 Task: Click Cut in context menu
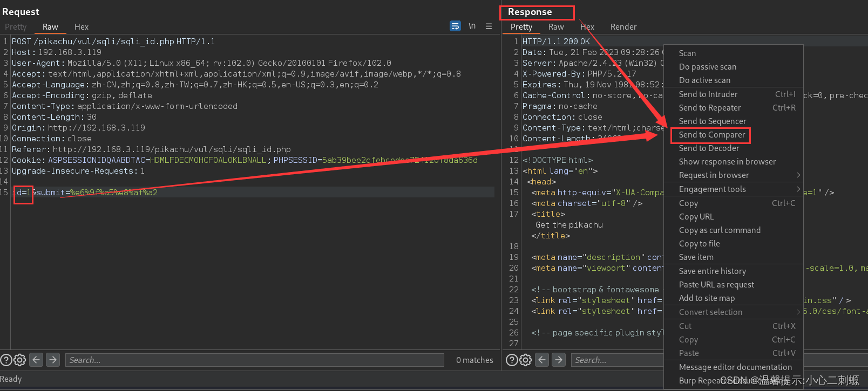tap(734, 326)
